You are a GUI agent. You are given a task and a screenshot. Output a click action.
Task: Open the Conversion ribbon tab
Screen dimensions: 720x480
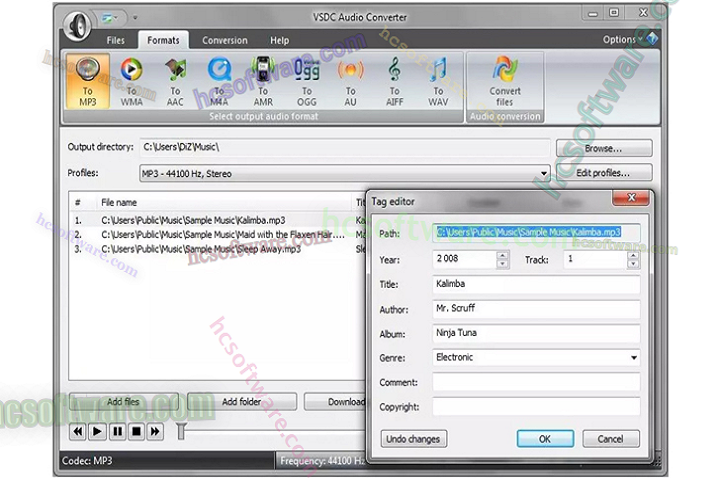coord(225,40)
